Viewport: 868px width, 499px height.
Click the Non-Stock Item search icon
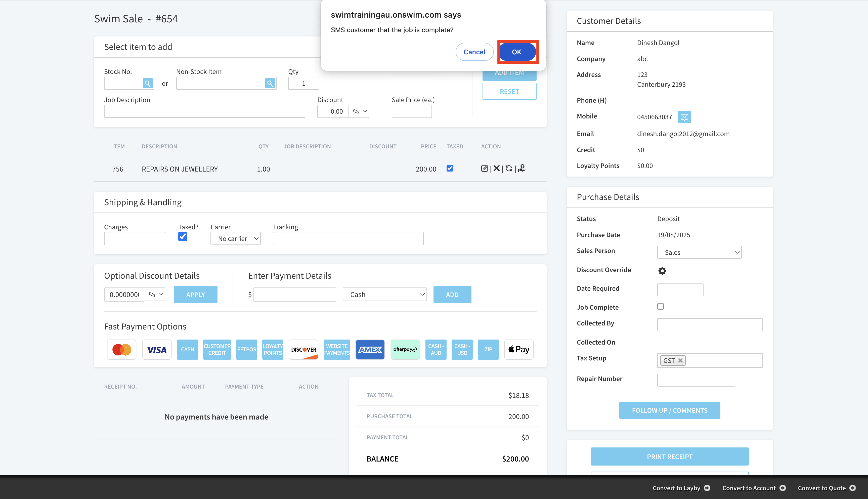270,83
